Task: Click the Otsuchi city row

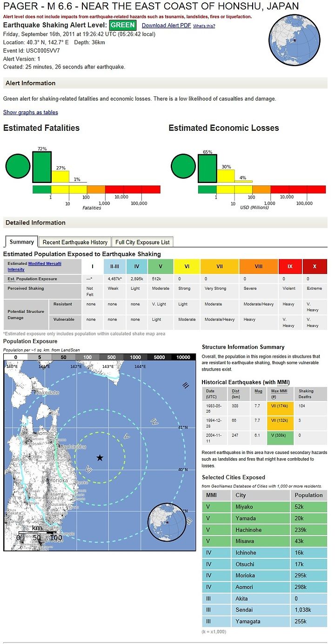Action: [x=265, y=564]
